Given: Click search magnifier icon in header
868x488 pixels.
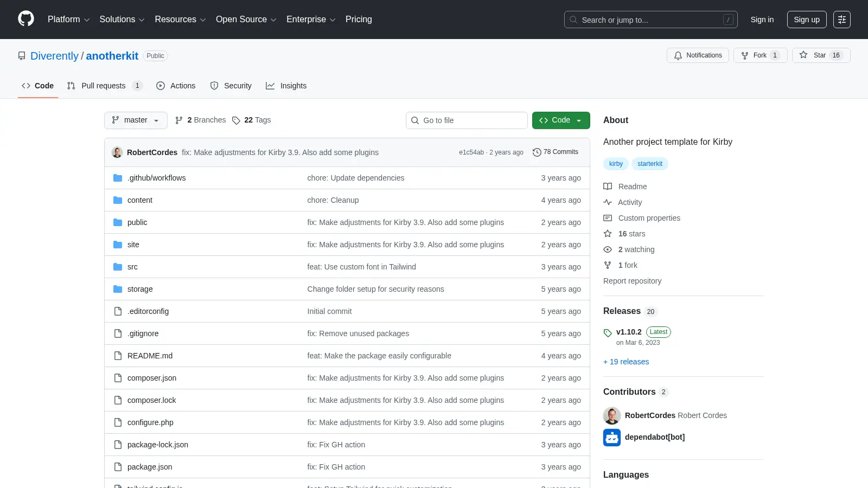Looking at the screenshot, I should (573, 20).
